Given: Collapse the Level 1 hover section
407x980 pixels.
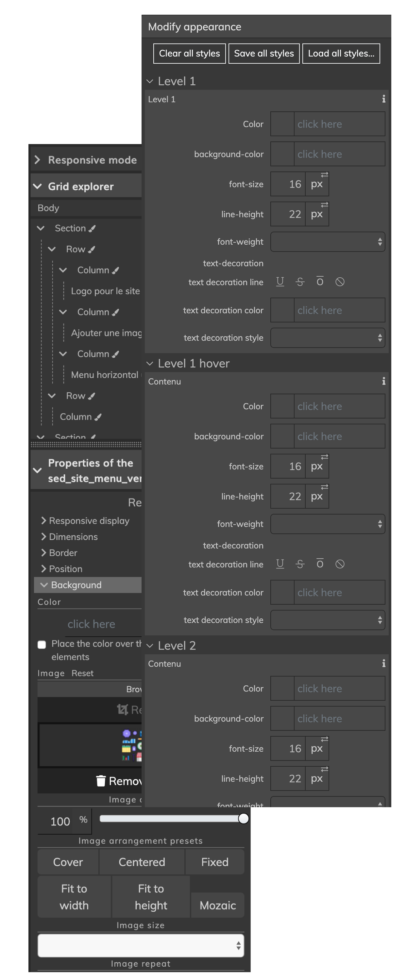Looking at the screenshot, I should tap(150, 363).
